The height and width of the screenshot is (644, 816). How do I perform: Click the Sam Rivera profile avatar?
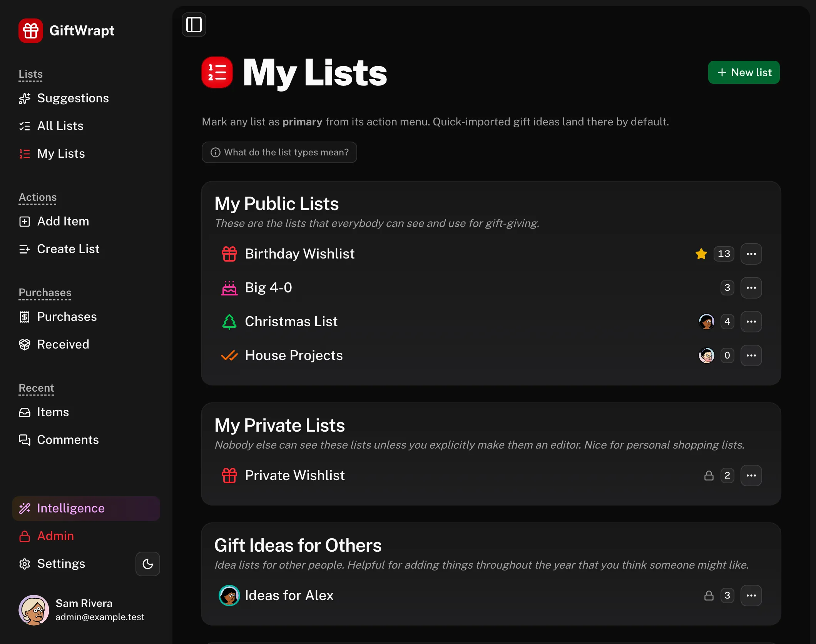pos(34,610)
